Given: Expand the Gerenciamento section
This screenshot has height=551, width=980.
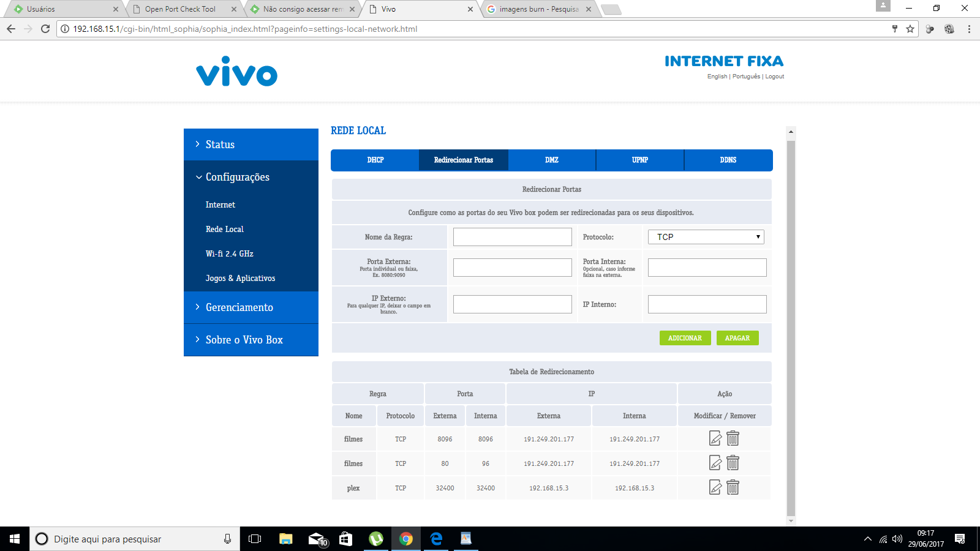Looking at the screenshot, I should coord(251,307).
